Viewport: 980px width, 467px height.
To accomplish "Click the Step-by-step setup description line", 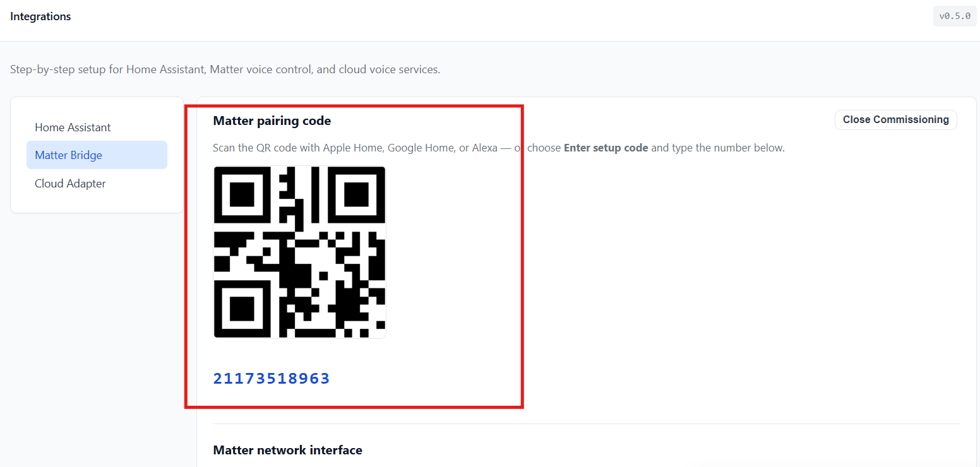I will (225, 69).
